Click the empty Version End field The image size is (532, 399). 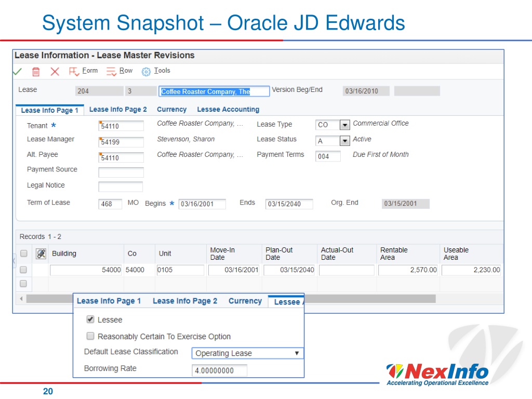[x=417, y=91]
